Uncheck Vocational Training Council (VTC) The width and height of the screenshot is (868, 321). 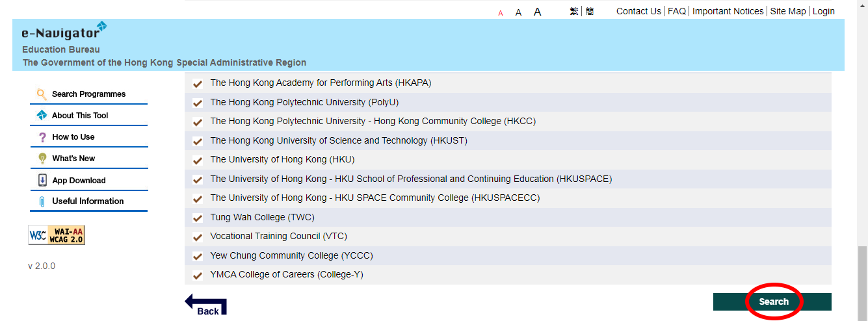198,237
